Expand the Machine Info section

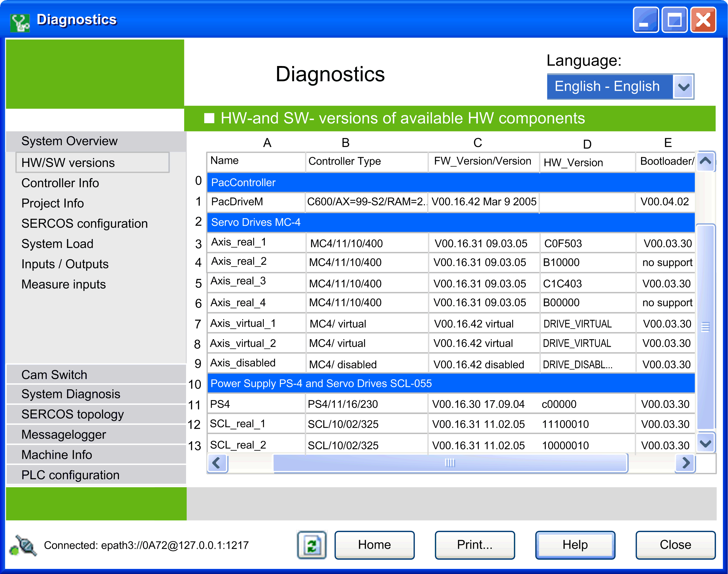click(96, 454)
